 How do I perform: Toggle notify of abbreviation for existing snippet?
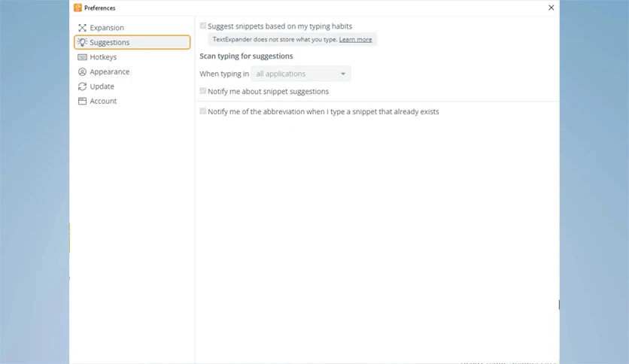pos(203,111)
